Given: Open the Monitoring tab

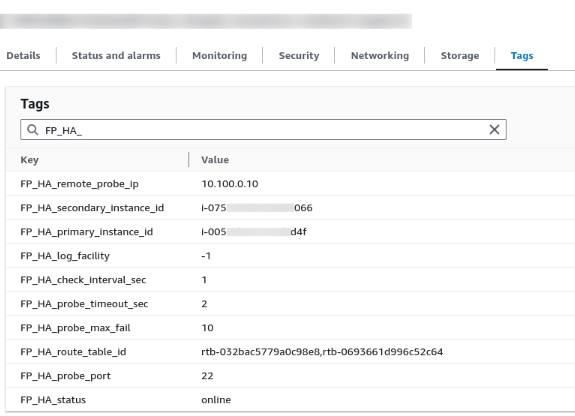Looking at the screenshot, I should point(220,56).
